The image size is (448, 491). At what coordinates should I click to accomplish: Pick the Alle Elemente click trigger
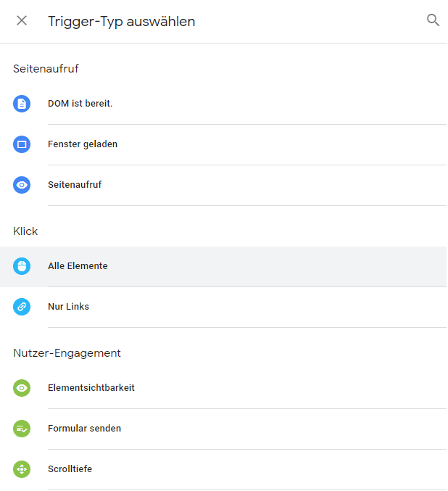(78, 266)
